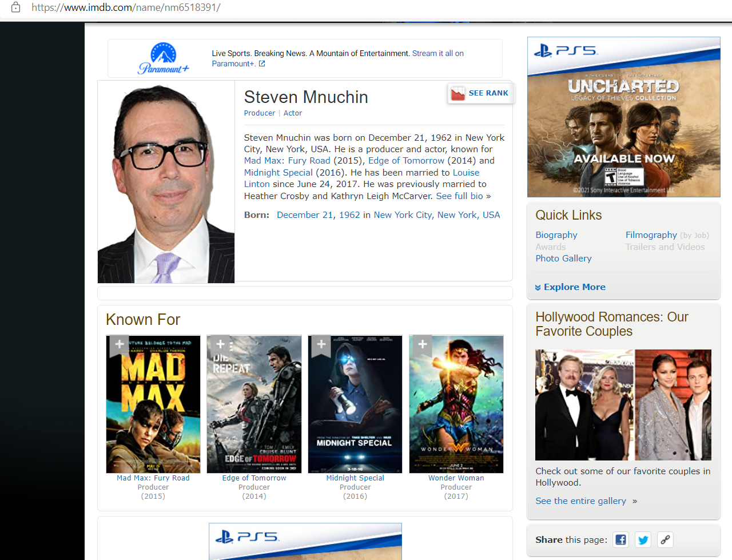Add Wonder Woman to watchlist
This screenshot has width=732, height=560.
coord(423,345)
